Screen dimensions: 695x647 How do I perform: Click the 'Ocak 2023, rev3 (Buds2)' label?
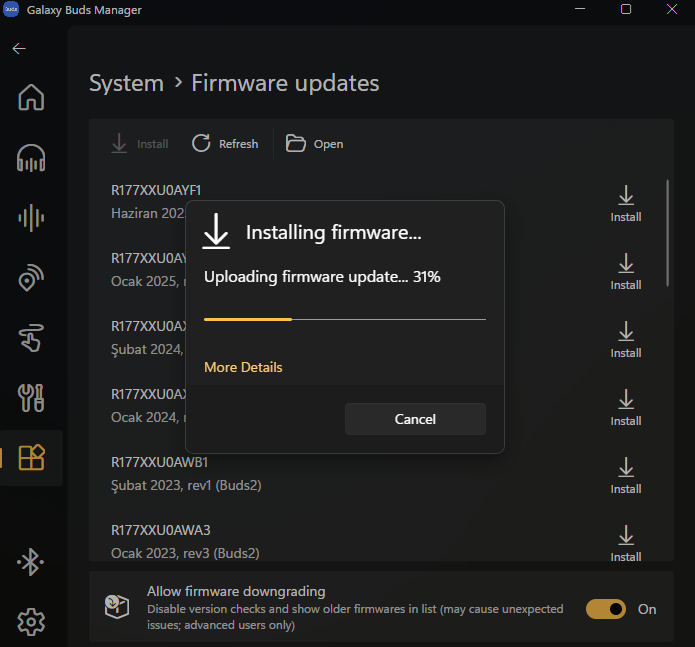click(185, 553)
